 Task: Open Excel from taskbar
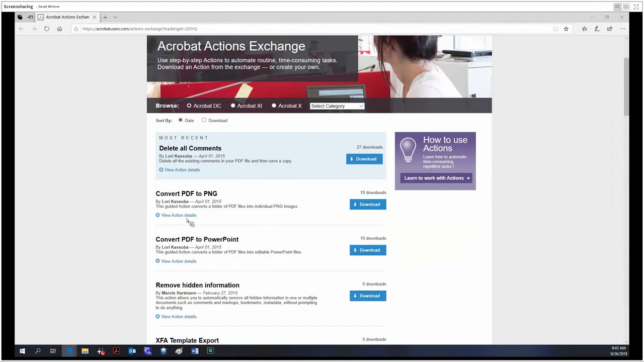tap(210, 351)
